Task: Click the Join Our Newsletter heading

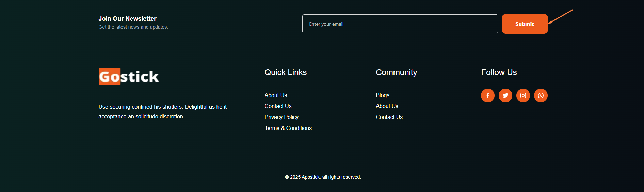Action: coord(127,19)
